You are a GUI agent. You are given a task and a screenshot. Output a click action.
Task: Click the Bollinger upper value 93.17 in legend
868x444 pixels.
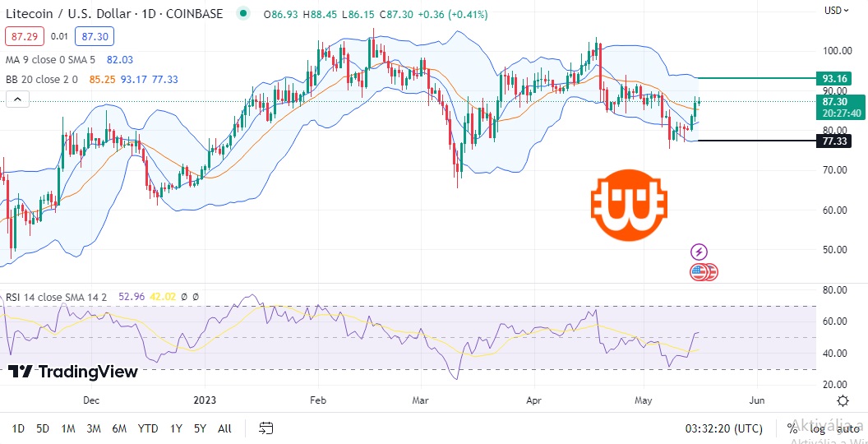tap(133, 79)
